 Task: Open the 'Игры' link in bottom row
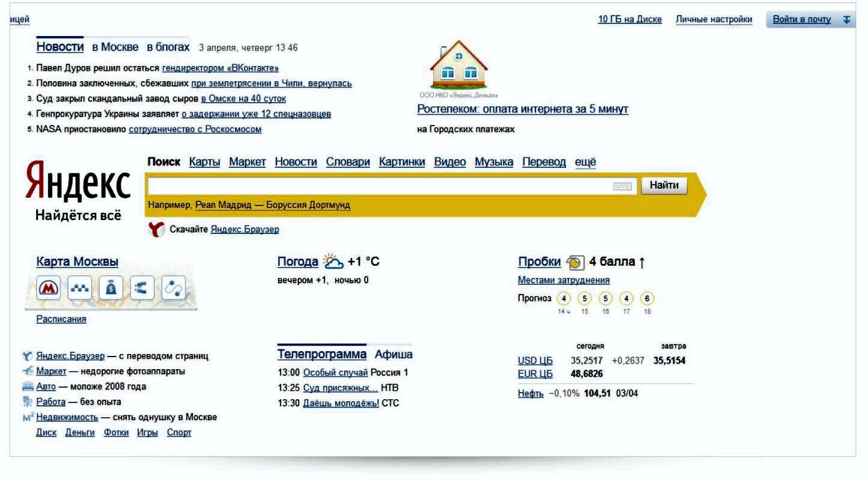[147, 432]
